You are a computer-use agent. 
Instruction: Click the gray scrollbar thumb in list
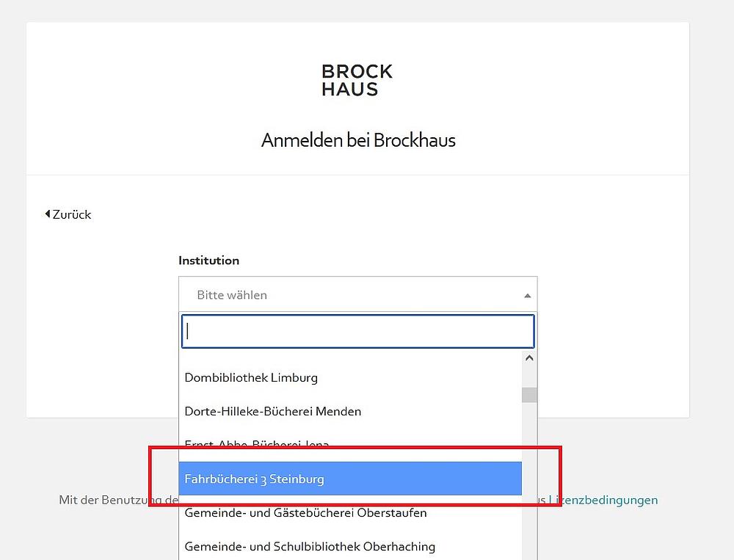529,395
